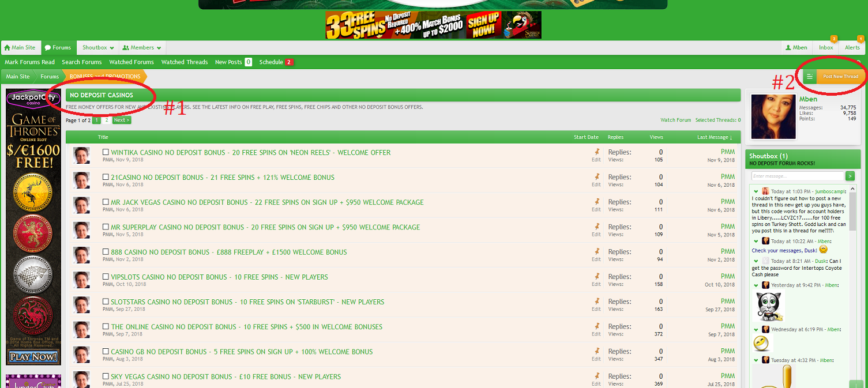This screenshot has height=388, width=868.
Task: Check the SLOTSTARS CASINO thread checkbox
Action: point(106,302)
